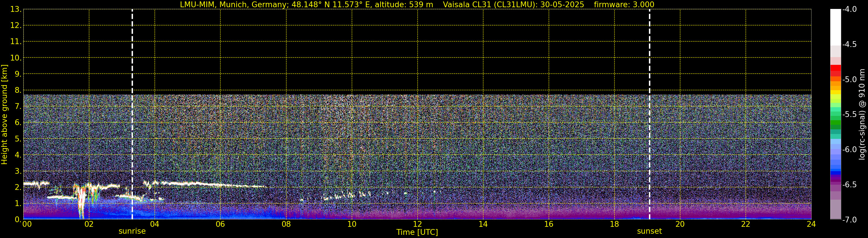Click the dark blue segment of the colorbar

point(835,173)
